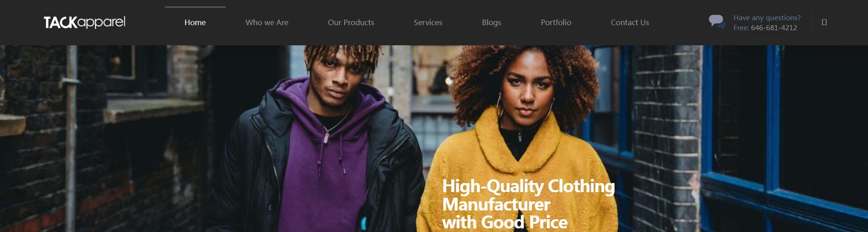Click the 'Have any questions?' text

(767, 17)
